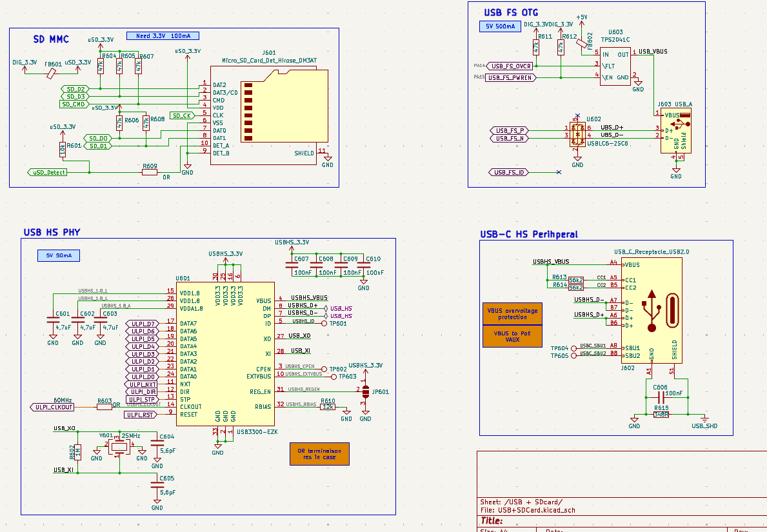Select the FB601 ferrite bead symbol
The image size is (767, 532).
pos(52,74)
